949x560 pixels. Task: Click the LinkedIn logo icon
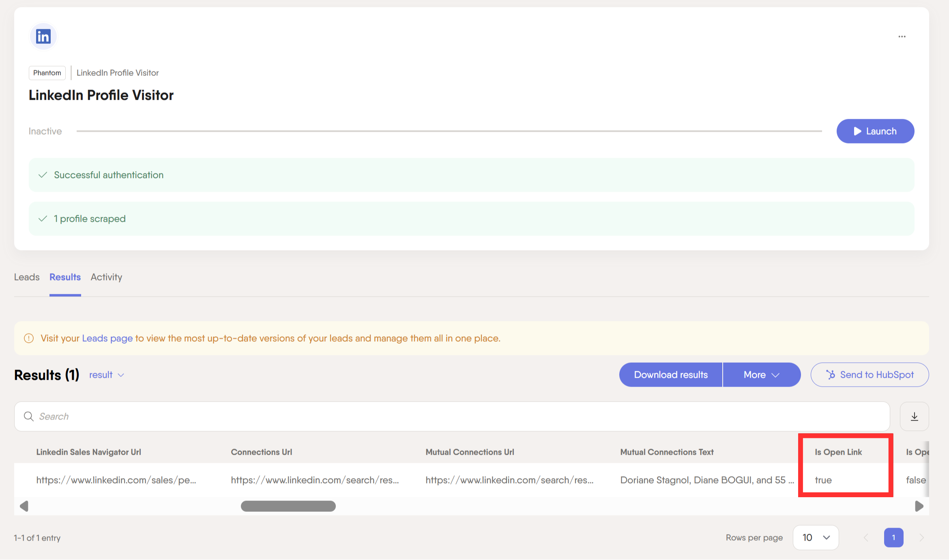point(43,36)
